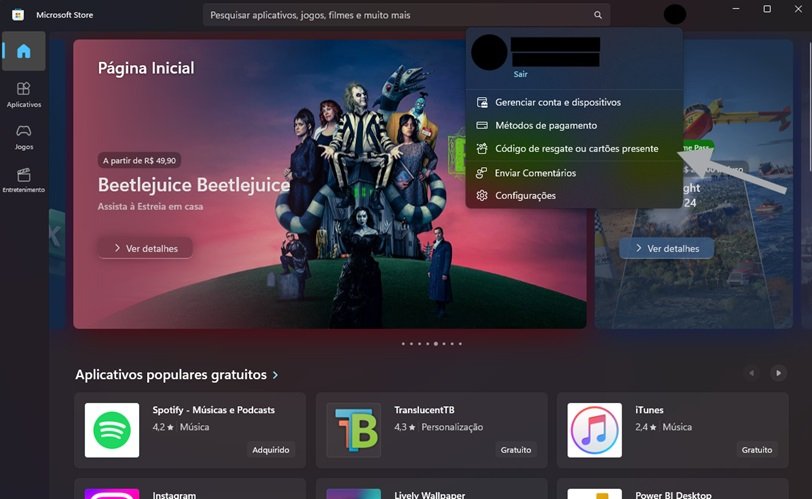Go to the Jogos section in the sidebar
The width and height of the screenshot is (812, 499).
23,137
